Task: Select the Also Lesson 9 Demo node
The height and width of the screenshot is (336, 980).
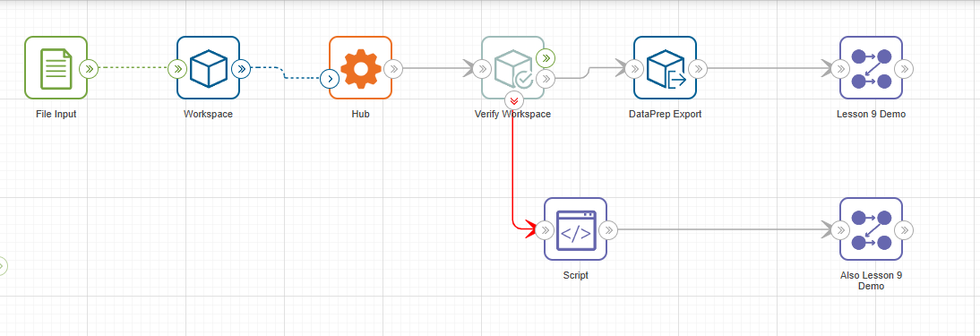Action: tap(872, 229)
